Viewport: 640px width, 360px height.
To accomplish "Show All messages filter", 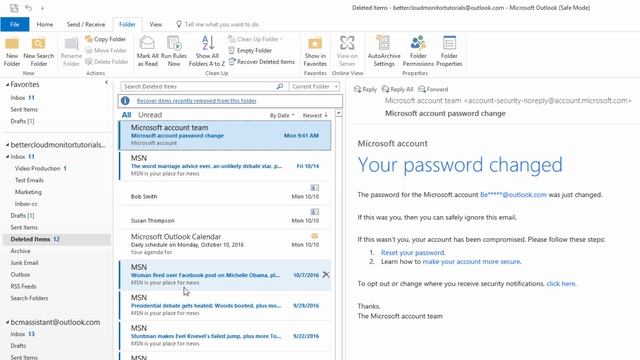I will (x=127, y=115).
